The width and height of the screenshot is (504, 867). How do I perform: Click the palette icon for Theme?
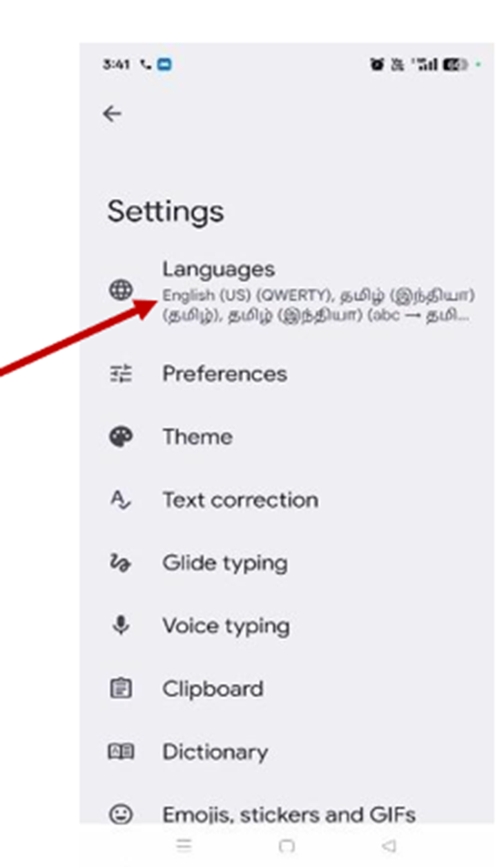pos(121,437)
